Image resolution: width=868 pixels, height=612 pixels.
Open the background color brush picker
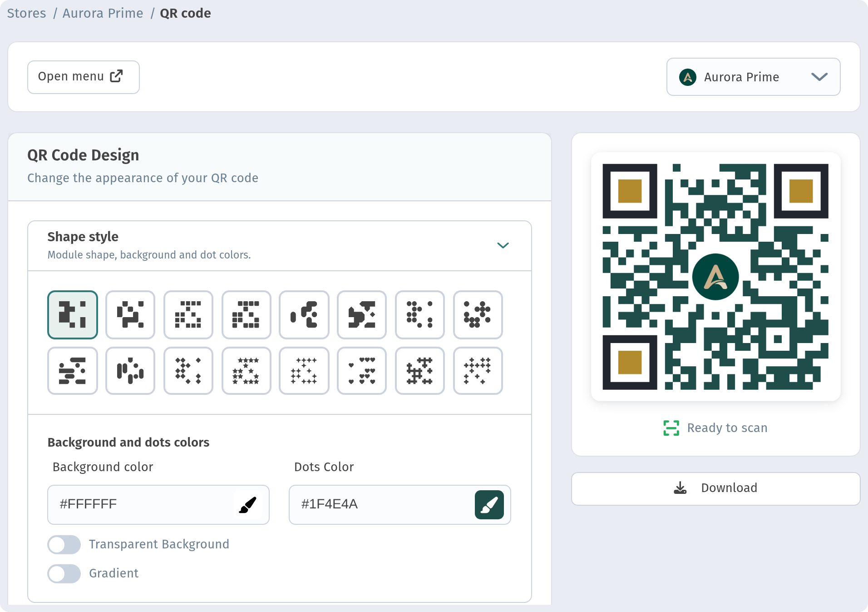[248, 505]
